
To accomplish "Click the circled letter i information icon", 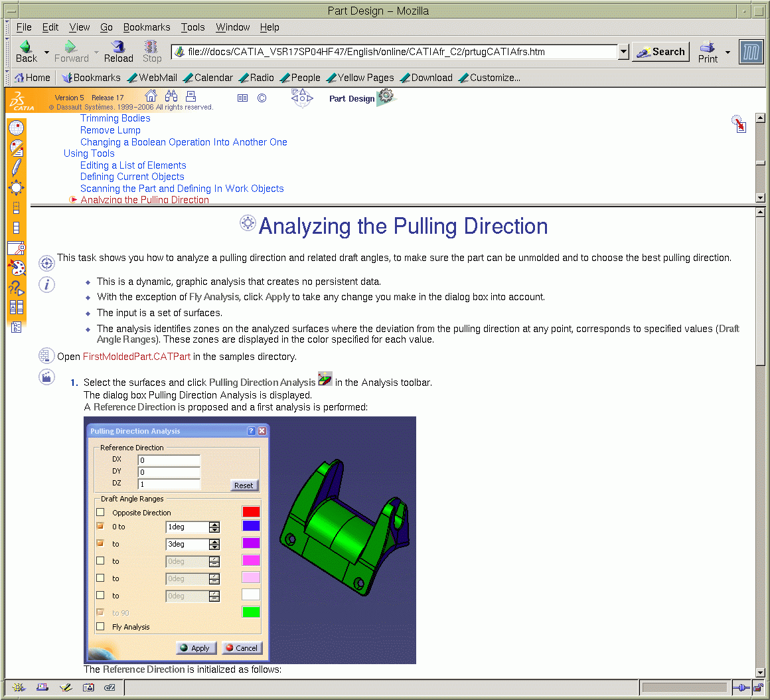I will pos(46,284).
